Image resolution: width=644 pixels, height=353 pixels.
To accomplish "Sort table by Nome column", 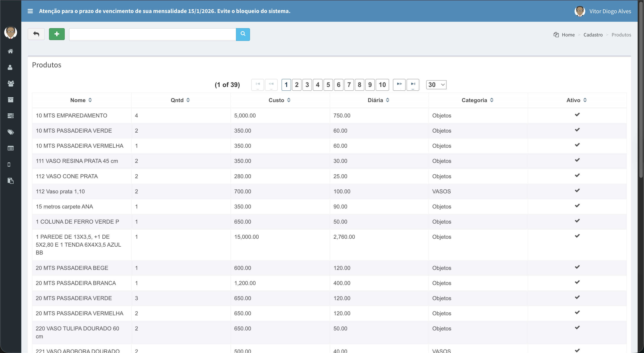I will pyautogui.click(x=82, y=100).
